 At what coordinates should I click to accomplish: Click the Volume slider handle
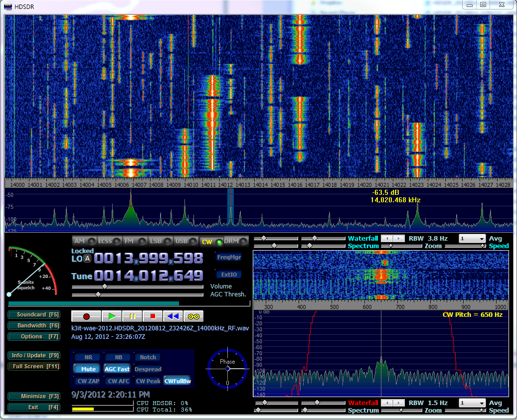click(104, 286)
